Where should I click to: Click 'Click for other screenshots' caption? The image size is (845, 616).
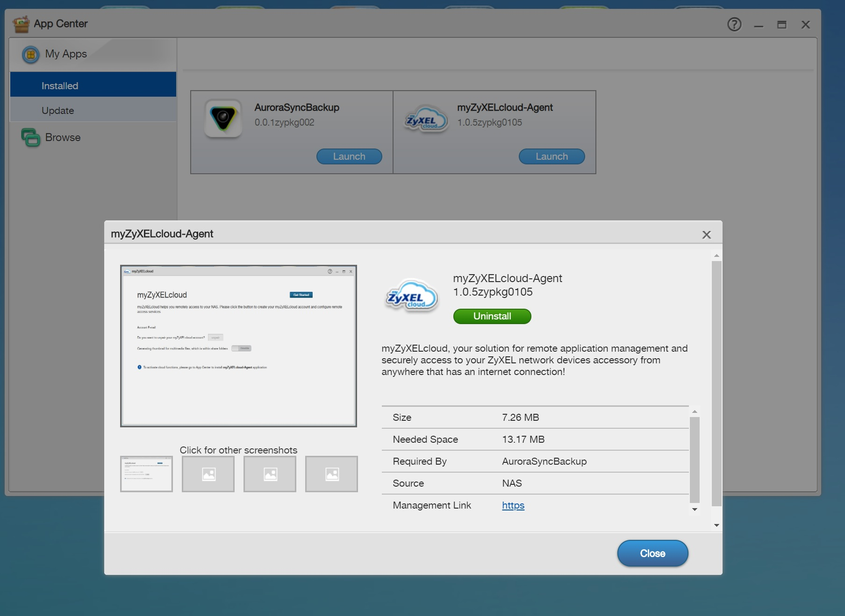[x=238, y=450]
